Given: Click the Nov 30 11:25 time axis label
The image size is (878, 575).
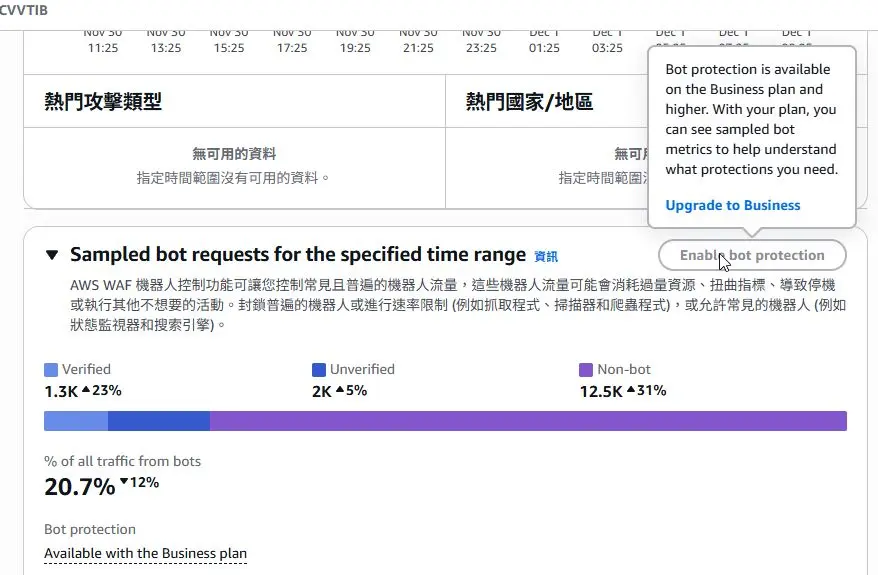Looking at the screenshot, I should 103,40.
